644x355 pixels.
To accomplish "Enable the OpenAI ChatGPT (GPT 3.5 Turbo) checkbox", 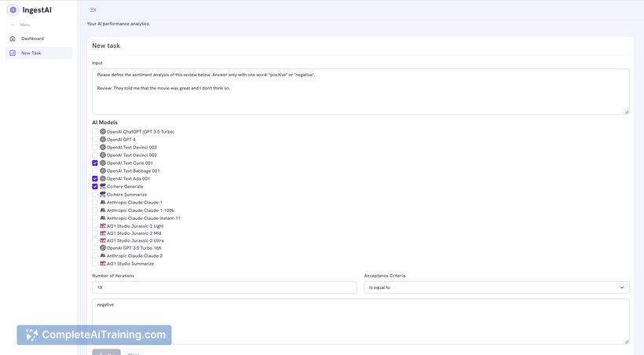I will pyautogui.click(x=95, y=131).
